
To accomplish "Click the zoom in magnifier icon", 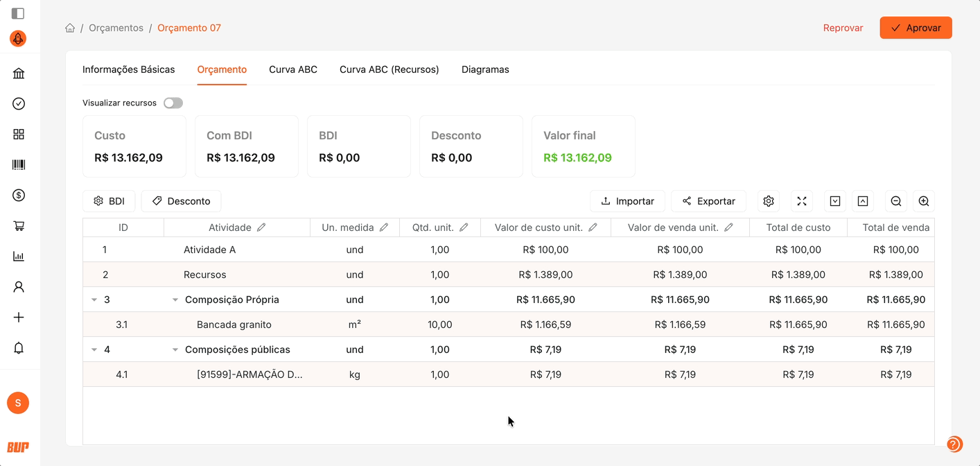I will [923, 201].
